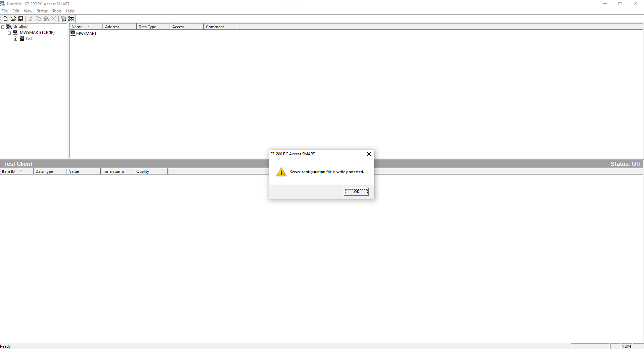Click the Time Stamp column header
Viewport: 644px width, 349px height.
[117, 171]
